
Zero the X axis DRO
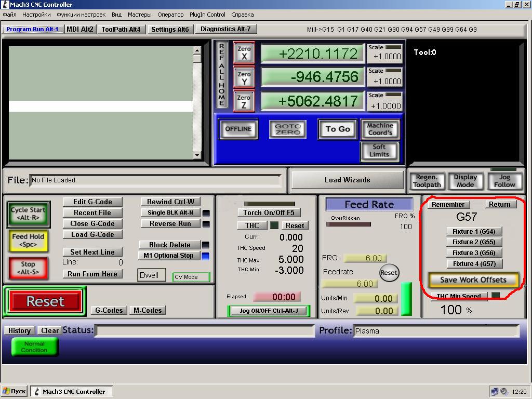(x=244, y=53)
